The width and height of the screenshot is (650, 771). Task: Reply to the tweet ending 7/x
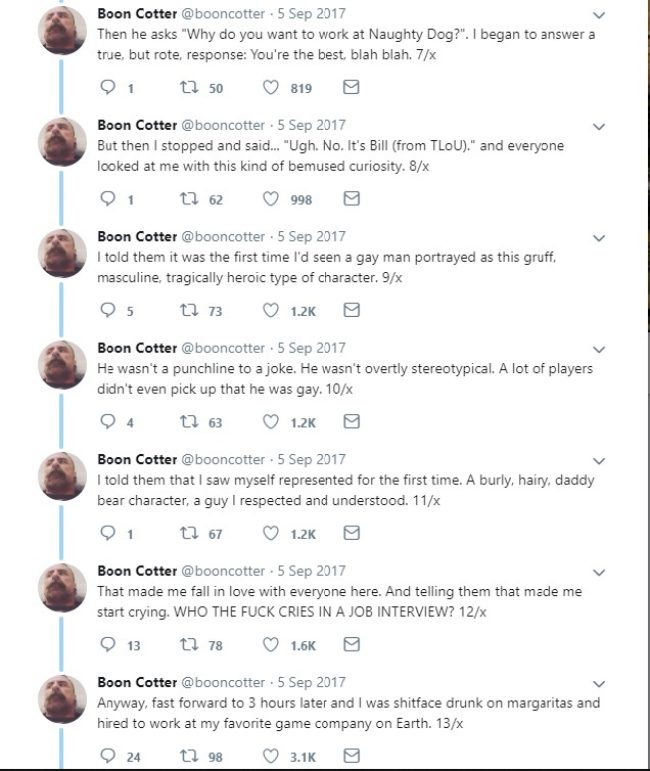[x=108, y=87]
